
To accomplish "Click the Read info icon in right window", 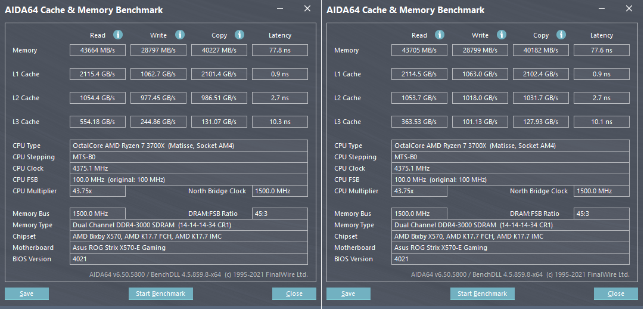I will (440, 35).
